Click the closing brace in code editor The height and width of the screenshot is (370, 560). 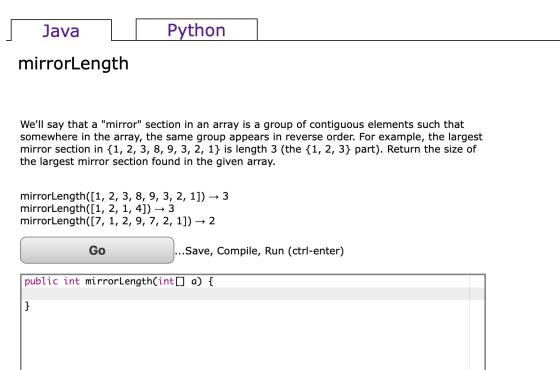(27, 306)
